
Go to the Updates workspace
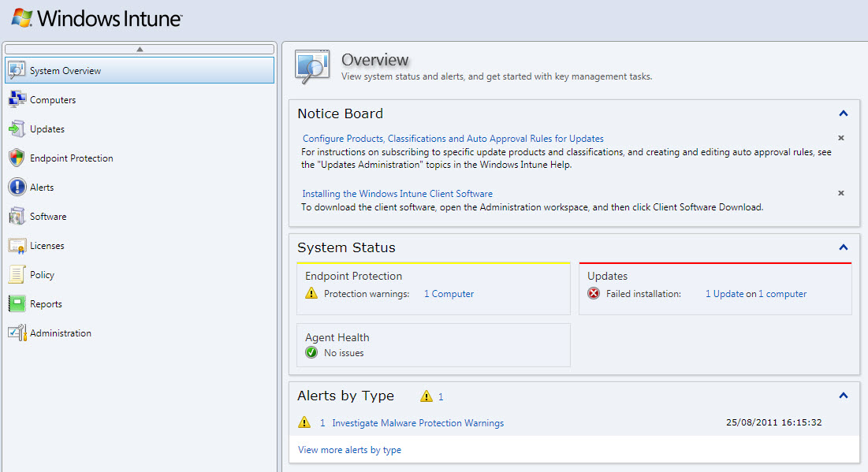point(140,129)
